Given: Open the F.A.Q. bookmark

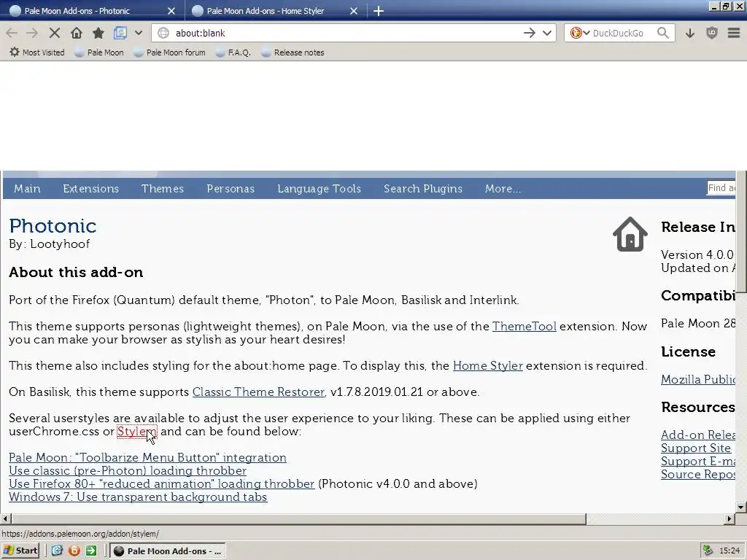Looking at the screenshot, I should coord(233,52).
